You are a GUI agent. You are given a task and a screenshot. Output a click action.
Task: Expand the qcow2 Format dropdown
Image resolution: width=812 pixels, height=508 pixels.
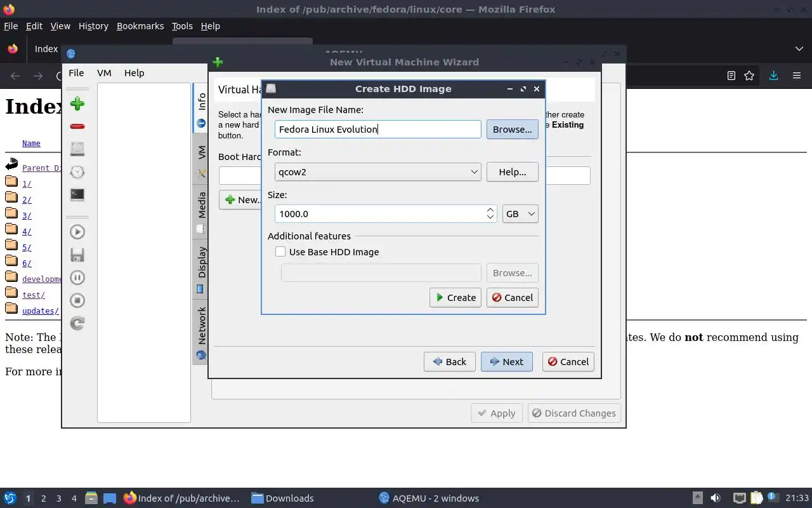(378, 172)
